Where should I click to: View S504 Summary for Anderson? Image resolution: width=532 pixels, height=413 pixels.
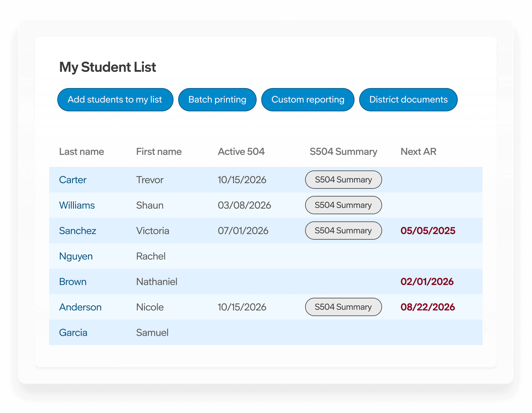coord(343,307)
